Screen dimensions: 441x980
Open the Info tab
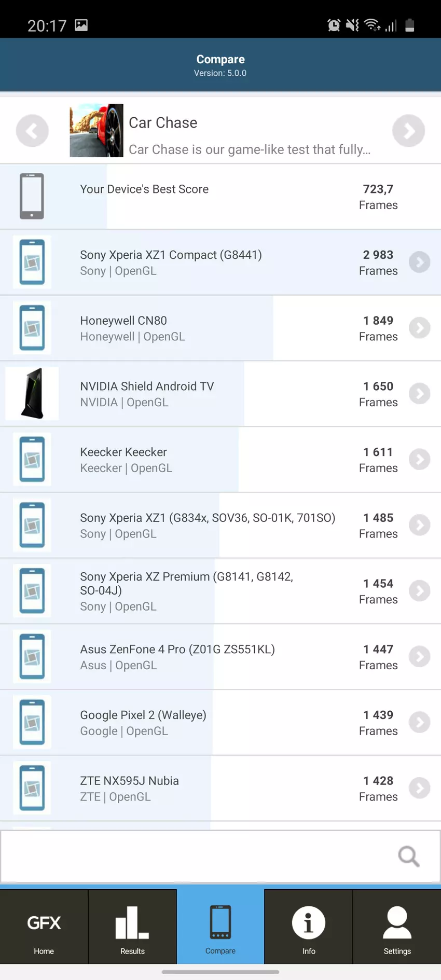click(x=309, y=928)
